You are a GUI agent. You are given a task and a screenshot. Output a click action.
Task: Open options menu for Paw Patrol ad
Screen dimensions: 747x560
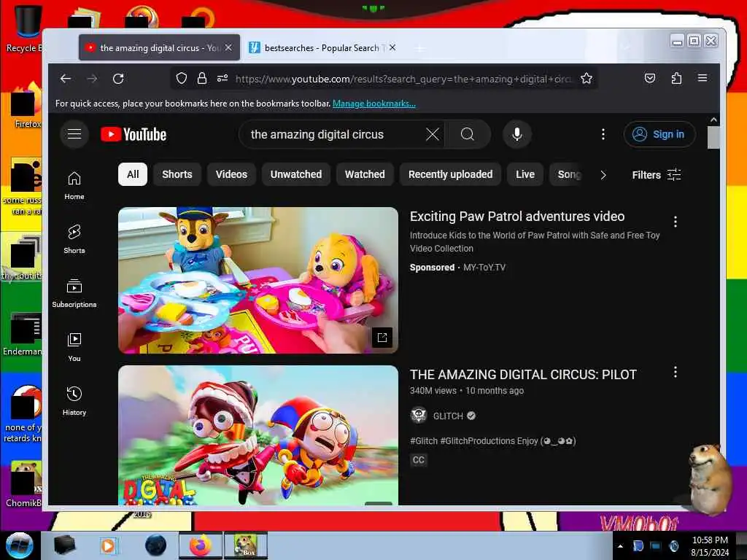pyautogui.click(x=675, y=222)
